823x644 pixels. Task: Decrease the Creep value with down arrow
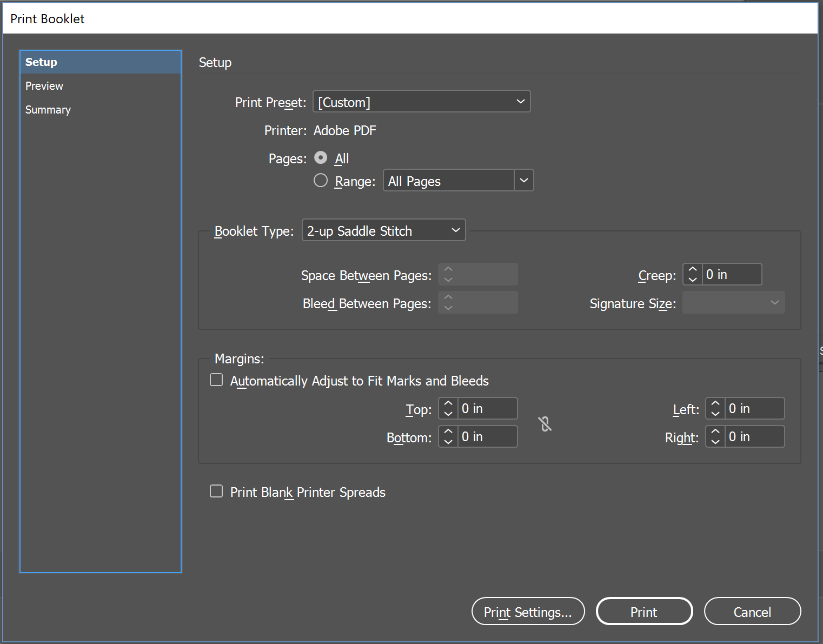(693, 280)
